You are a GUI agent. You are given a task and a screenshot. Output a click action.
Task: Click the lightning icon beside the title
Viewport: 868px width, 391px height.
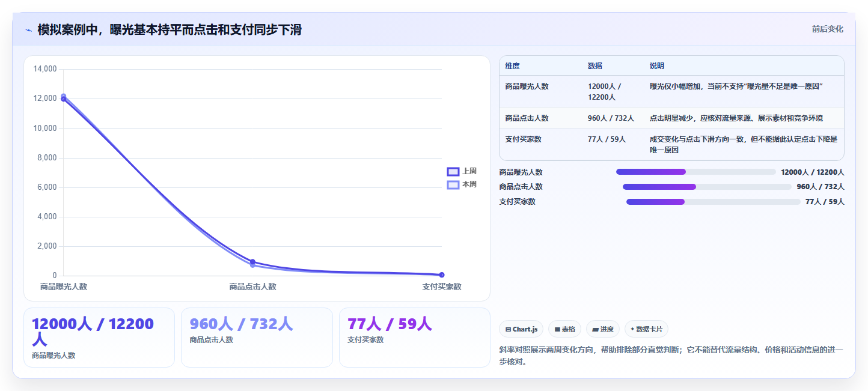pyautogui.click(x=28, y=30)
